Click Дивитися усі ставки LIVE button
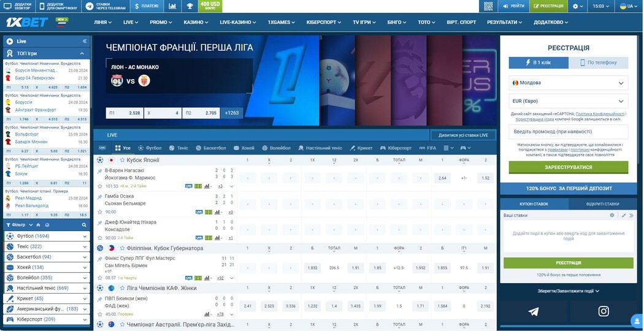This screenshot has height=331, width=644. click(462, 135)
